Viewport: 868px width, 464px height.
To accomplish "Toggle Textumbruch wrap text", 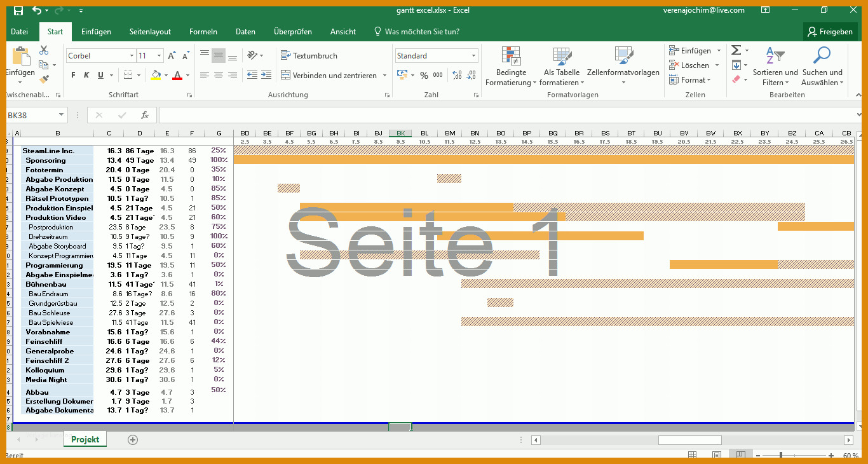I will [x=309, y=56].
